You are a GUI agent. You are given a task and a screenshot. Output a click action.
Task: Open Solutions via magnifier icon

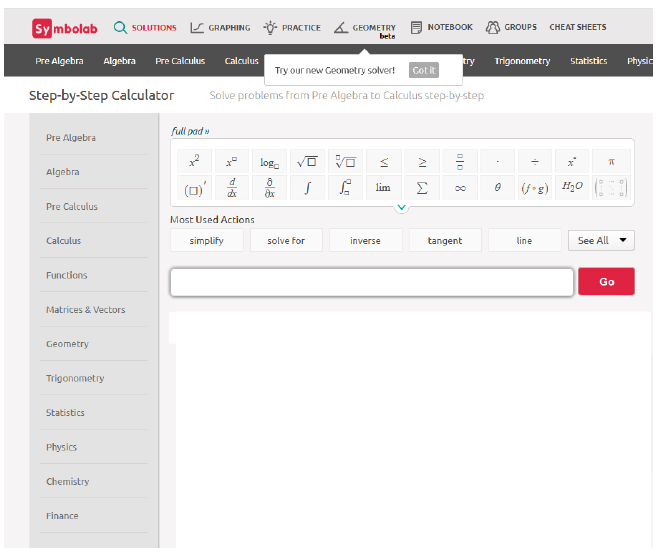[x=120, y=27]
